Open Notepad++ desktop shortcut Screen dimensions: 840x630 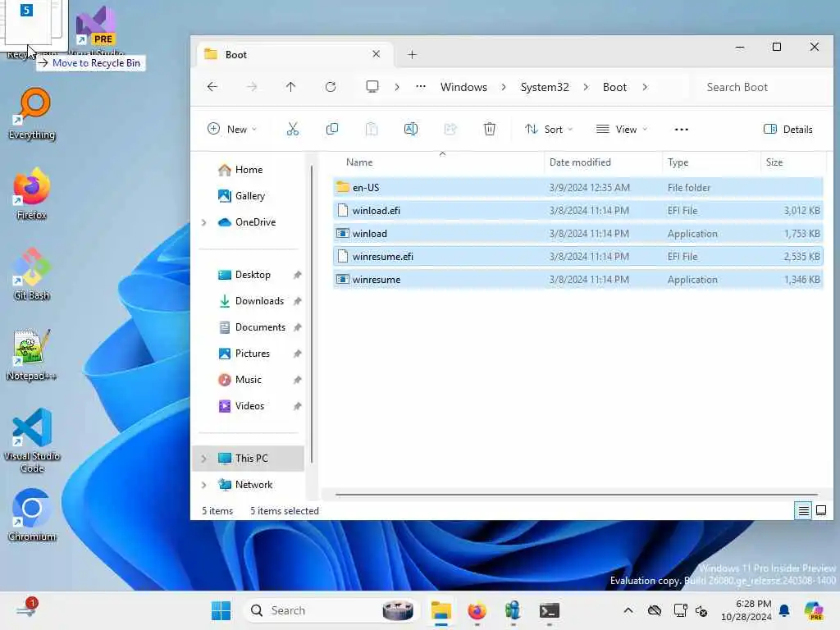[x=32, y=354]
